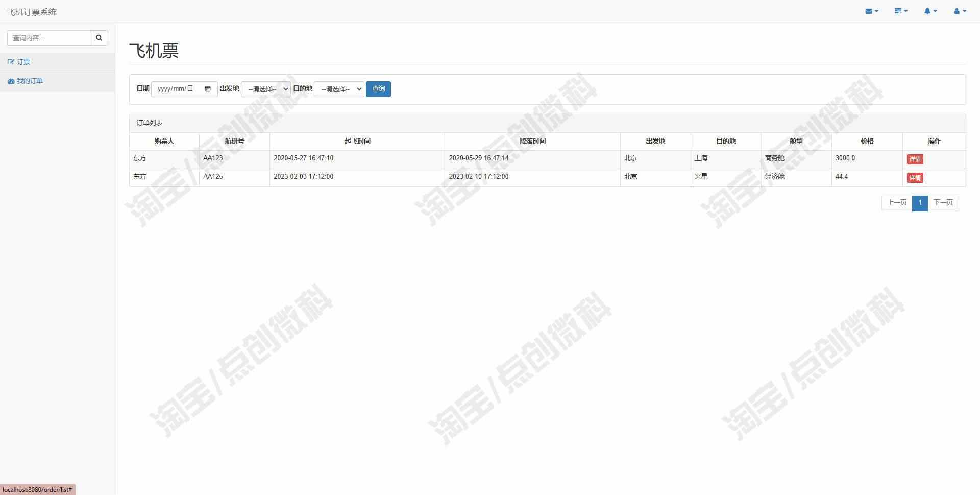Open 详情 for flight AA123
The image size is (980, 495).
(x=915, y=159)
